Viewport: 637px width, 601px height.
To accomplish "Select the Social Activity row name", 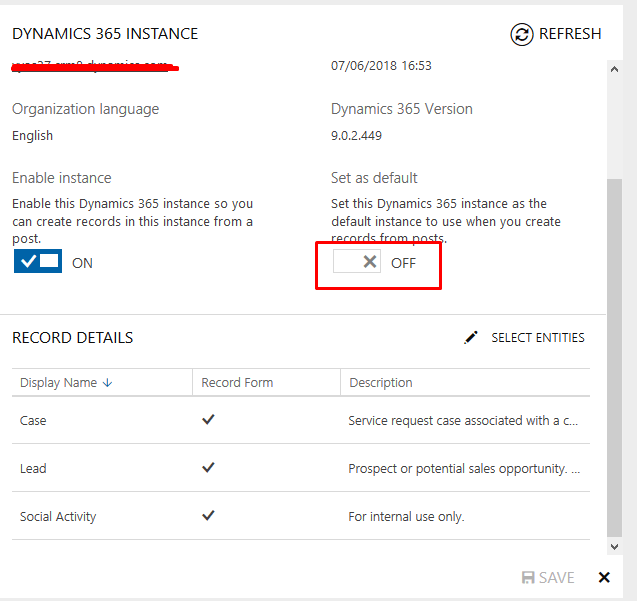I will click(58, 516).
